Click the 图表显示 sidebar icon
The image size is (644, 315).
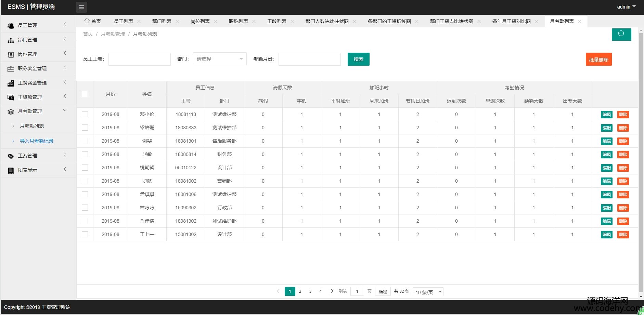pos(11,170)
